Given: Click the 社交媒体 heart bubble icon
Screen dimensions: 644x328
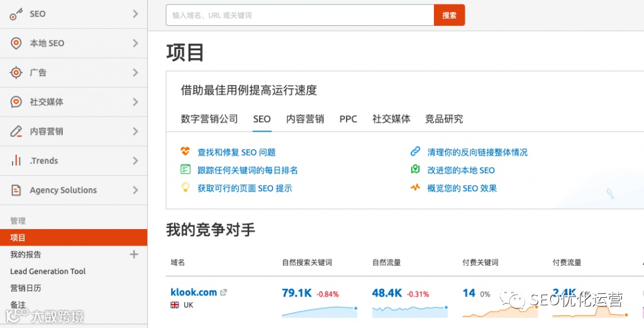Looking at the screenshot, I should pyautogui.click(x=16, y=102).
